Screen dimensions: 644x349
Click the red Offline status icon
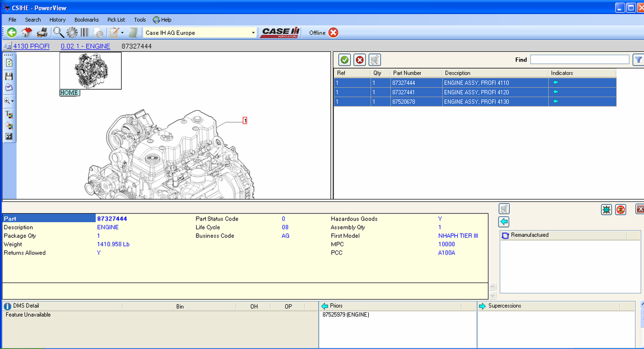[333, 33]
